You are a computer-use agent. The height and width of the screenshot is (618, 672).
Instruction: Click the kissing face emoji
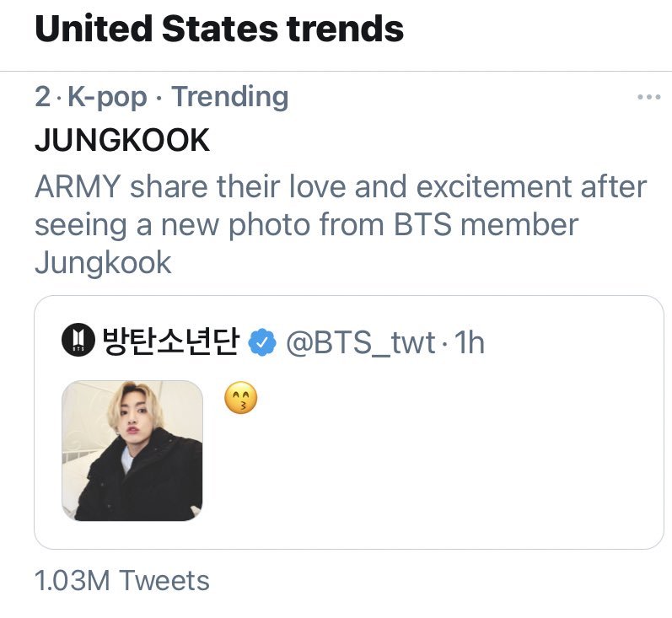pyautogui.click(x=240, y=397)
